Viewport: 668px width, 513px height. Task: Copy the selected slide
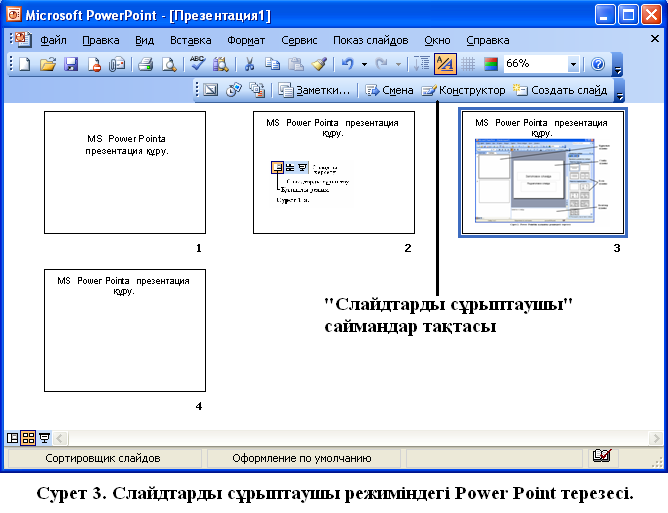pos(272,64)
